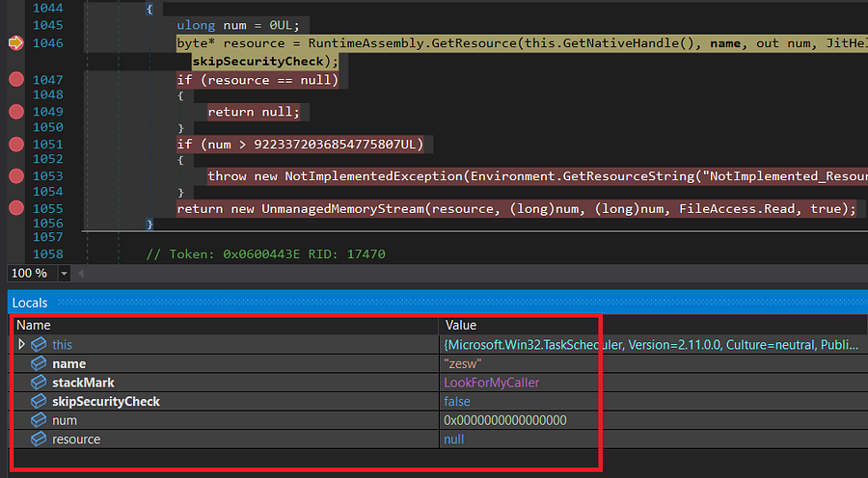Click the 9223372036854775807UL constant

pyautogui.click(x=335, y=145)
